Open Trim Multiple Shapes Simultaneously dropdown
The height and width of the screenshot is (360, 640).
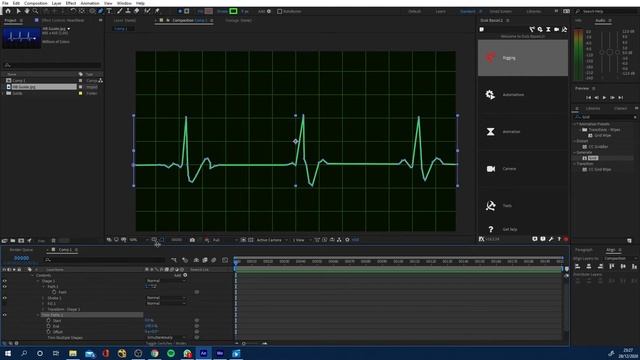pos(166,338)
